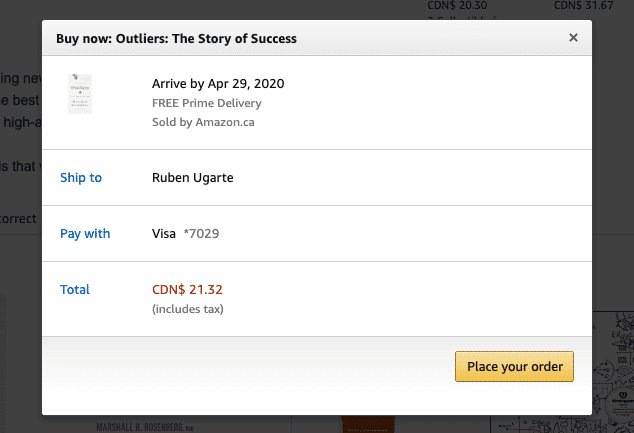Click the dialog title Buy now: Outliers
The height and width of the screenshot is (433, 634).
(176, 38)
